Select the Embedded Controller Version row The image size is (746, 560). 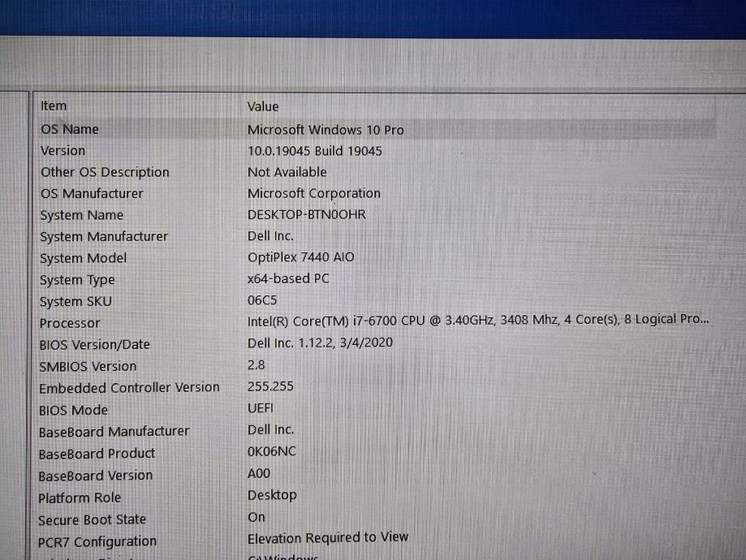129,388
